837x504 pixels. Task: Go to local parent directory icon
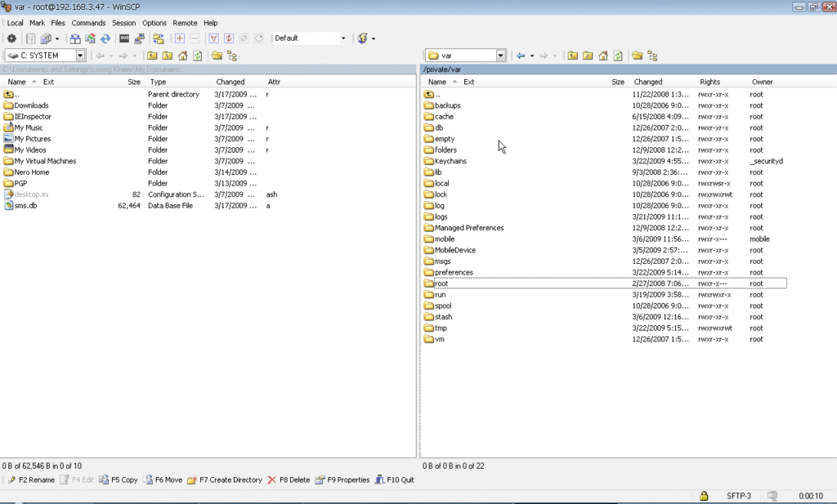[152, 56]
